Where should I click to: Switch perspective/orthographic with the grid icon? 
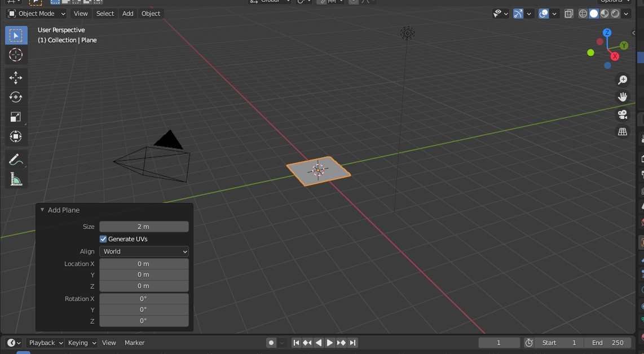pos(623,131)
